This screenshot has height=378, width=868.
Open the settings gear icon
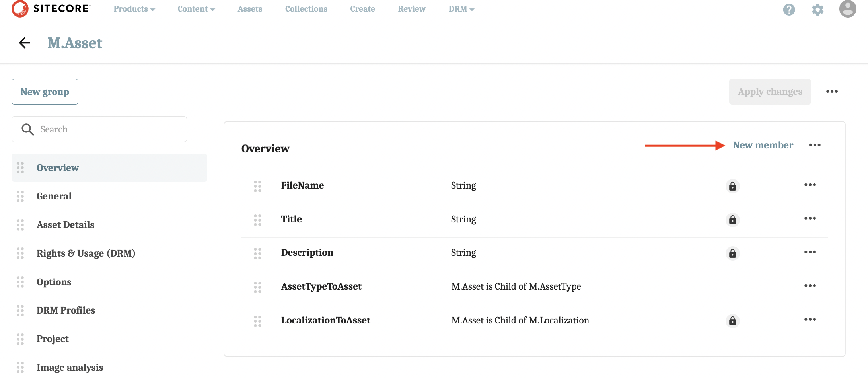tap(818, 9)
